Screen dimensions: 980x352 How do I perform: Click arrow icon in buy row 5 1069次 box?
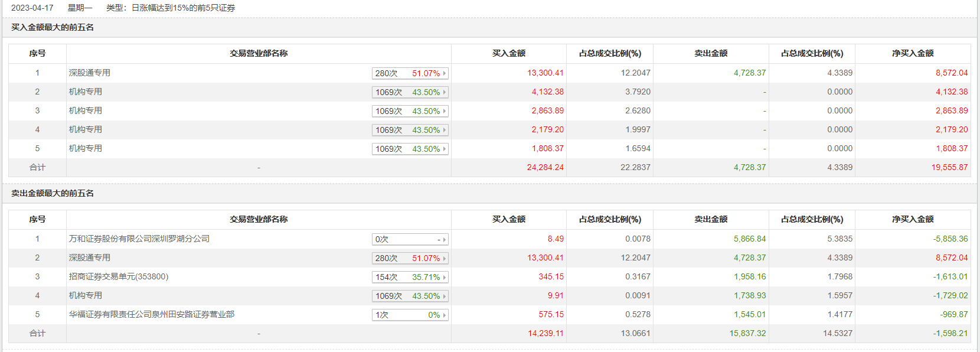pyautogui.click(x=445, y=149)
